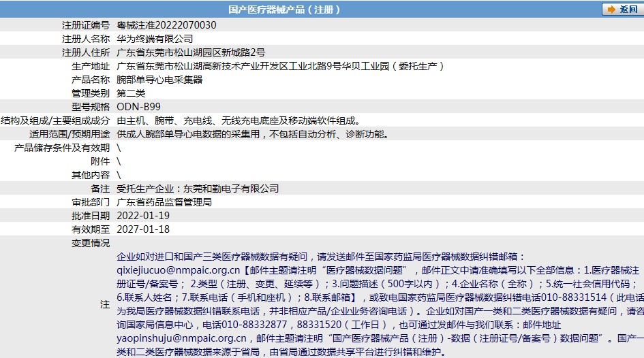Click the 生产地址 label
The image size is (644, 358).
point(91,66)
